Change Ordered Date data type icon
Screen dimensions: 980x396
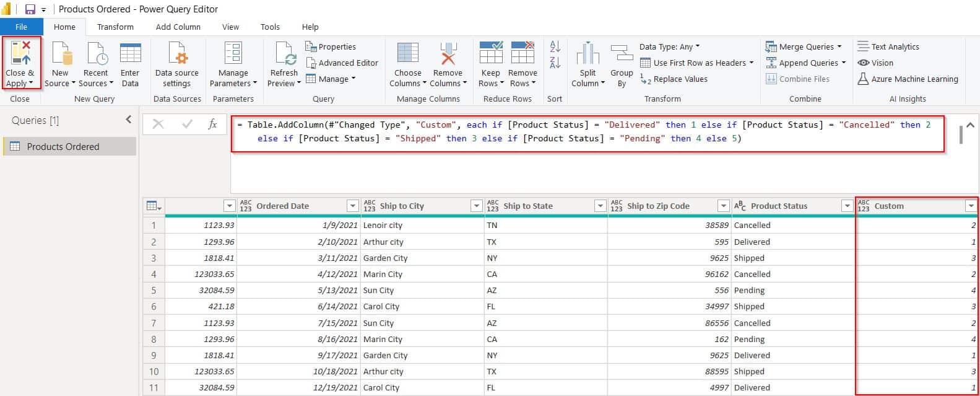246,206
